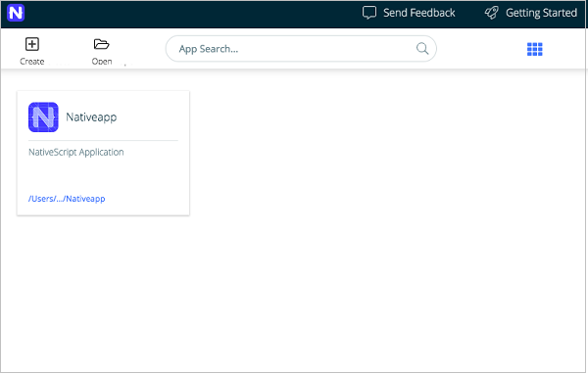Click the NativeScript Application description text
This screenshot has height=374, width=588.
pos(76,152)
